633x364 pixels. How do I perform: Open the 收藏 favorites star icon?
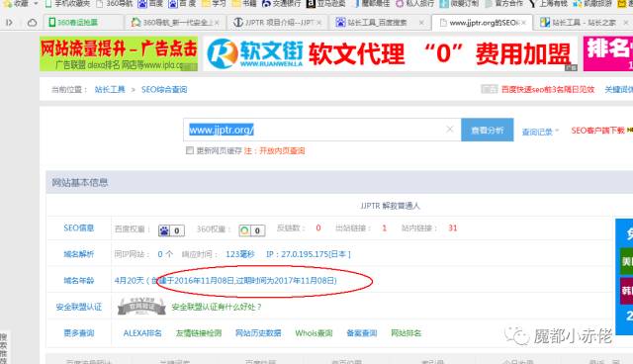pos(7,3)
